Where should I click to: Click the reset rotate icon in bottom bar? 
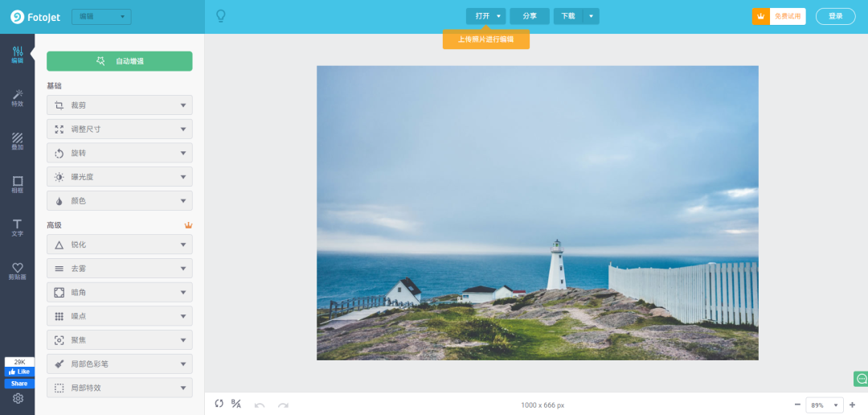click(x=219, y=404)
